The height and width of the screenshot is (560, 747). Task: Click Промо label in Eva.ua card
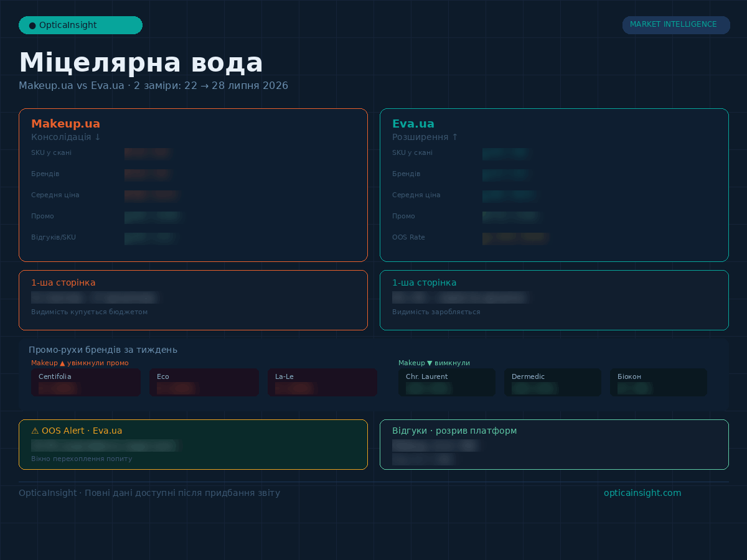click(403, 216)
